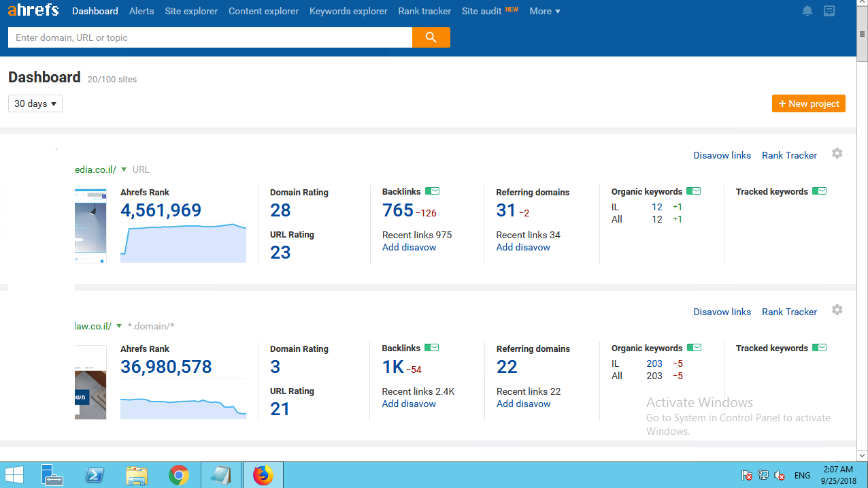Screen dimensions: 868x488
Task: Open Rank tracker in the top navigation
Action: pyautogui.click(x=424, y=11)
